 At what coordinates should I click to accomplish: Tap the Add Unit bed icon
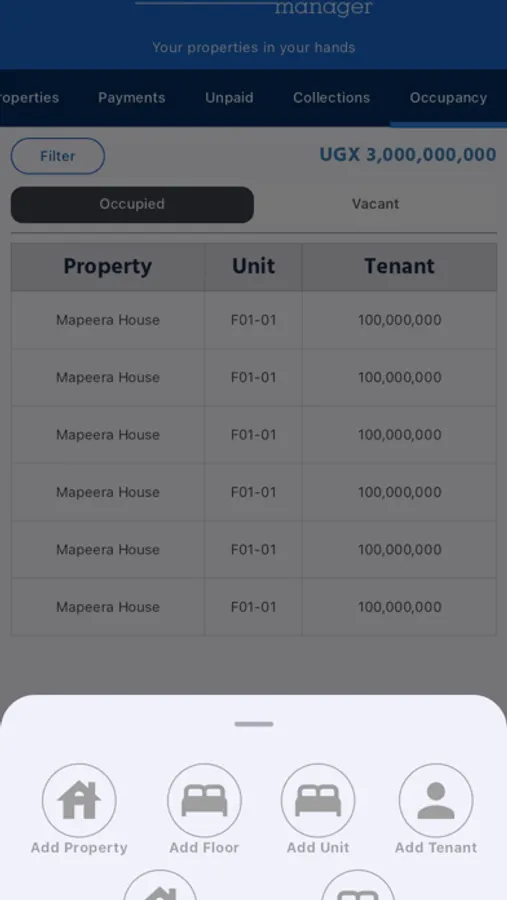click(x=318, y=800)
